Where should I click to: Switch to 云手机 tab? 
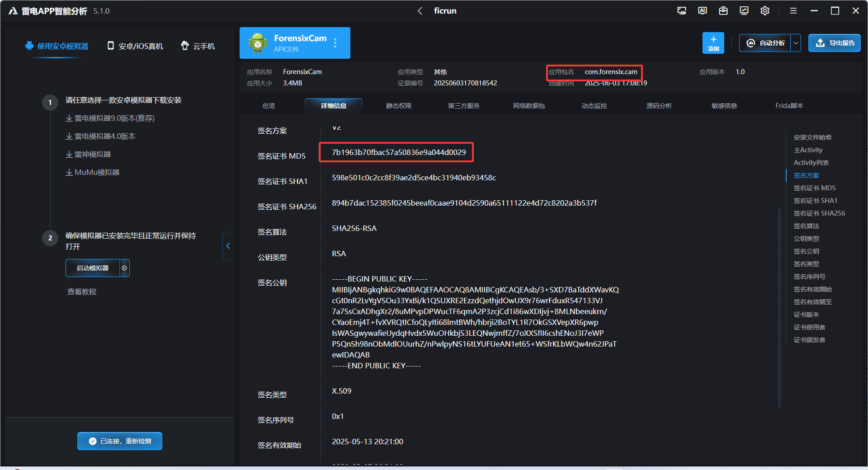point(198,46)
